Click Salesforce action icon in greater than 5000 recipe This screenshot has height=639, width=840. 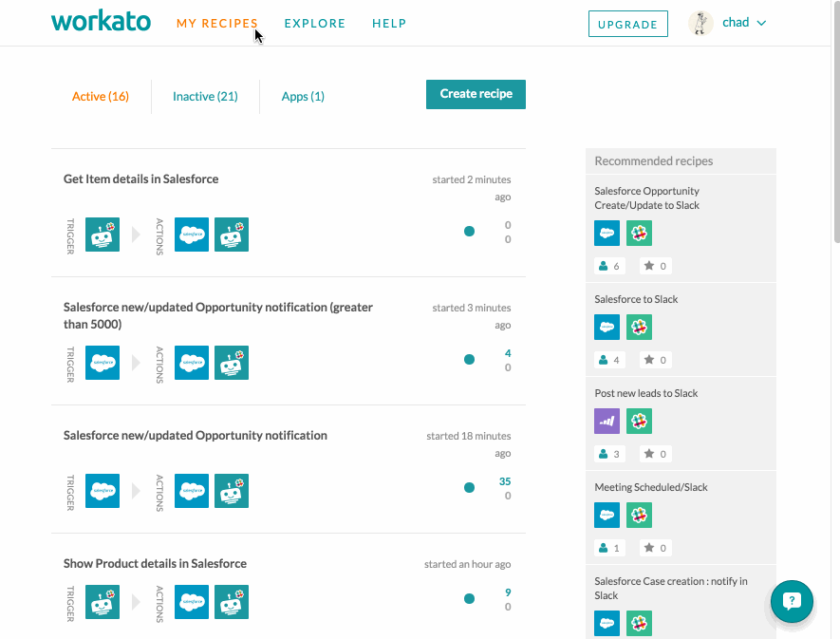tap(192, 363)
